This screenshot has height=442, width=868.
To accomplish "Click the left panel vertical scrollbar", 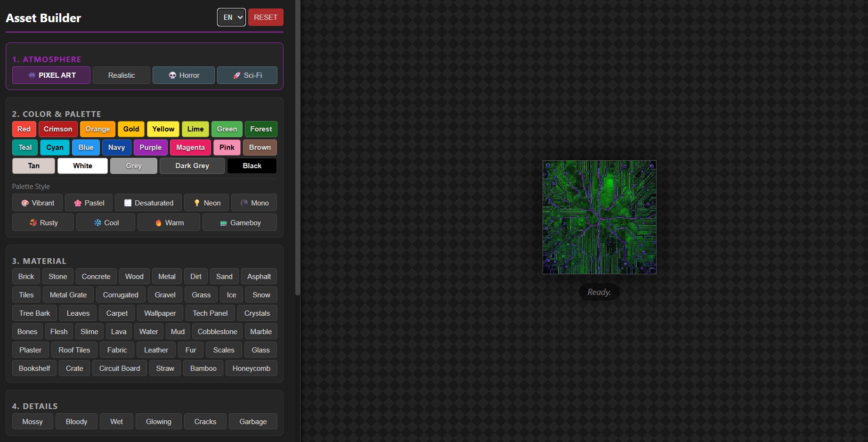I will point(298,147).
